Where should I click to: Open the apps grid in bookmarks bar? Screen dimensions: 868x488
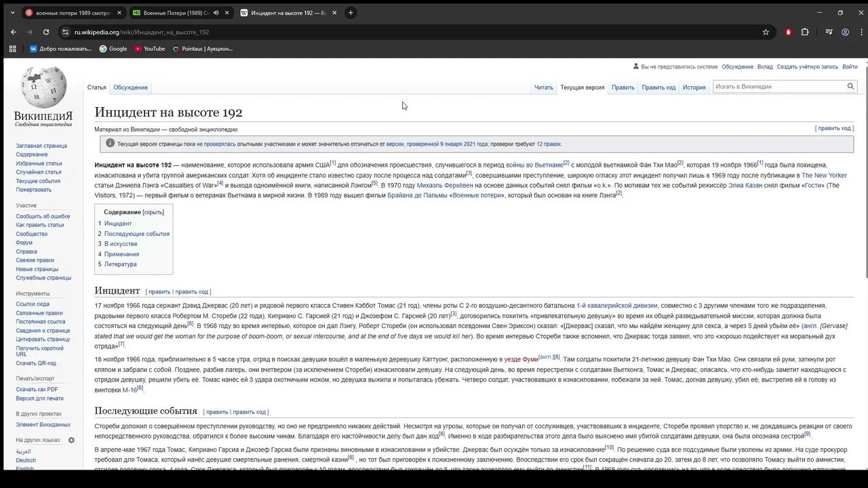click(x=12, y=49)
